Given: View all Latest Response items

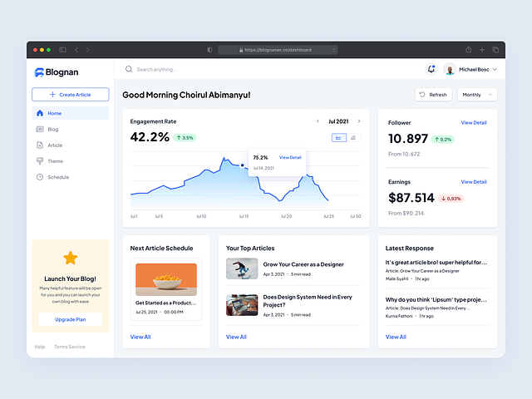Looking at the screenshot, I should point(396,337).
